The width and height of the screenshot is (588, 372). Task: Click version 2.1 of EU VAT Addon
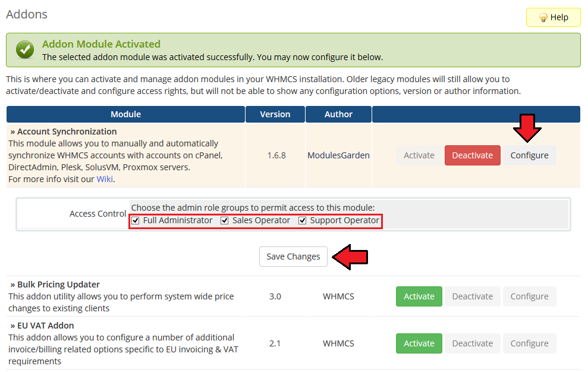[275, 343]
